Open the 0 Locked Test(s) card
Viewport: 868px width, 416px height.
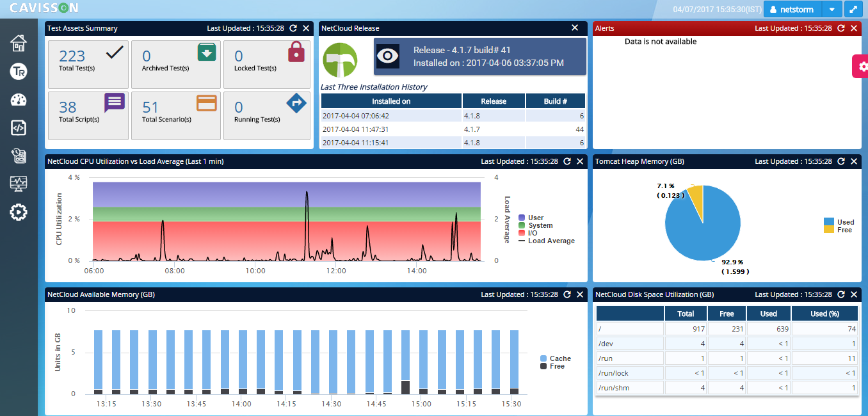(x=267, y=65)
